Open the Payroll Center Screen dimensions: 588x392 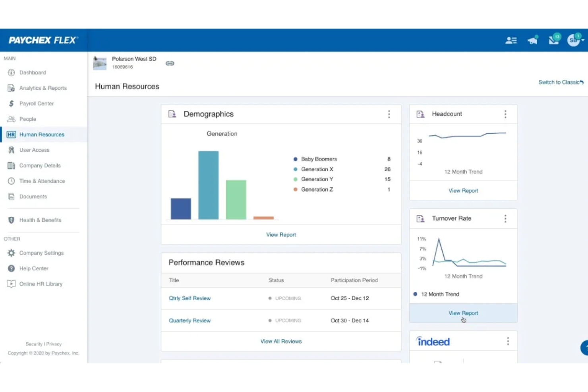click(x=37, y=103)
